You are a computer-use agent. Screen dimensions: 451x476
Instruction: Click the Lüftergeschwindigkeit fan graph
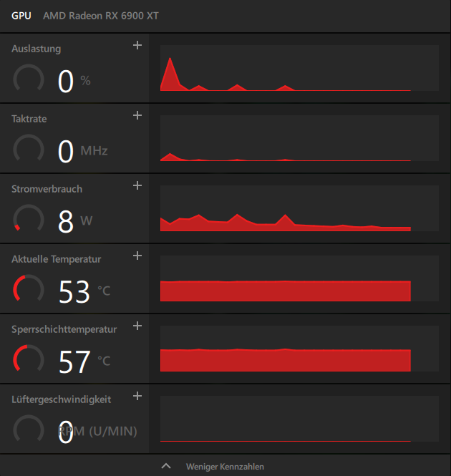click(x=299, y=419)
